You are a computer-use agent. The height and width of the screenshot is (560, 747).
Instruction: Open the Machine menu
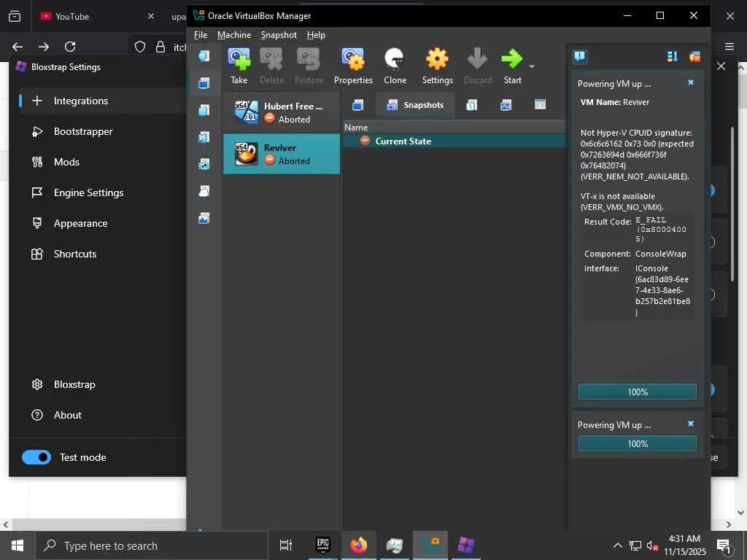[x=234, y=35]
